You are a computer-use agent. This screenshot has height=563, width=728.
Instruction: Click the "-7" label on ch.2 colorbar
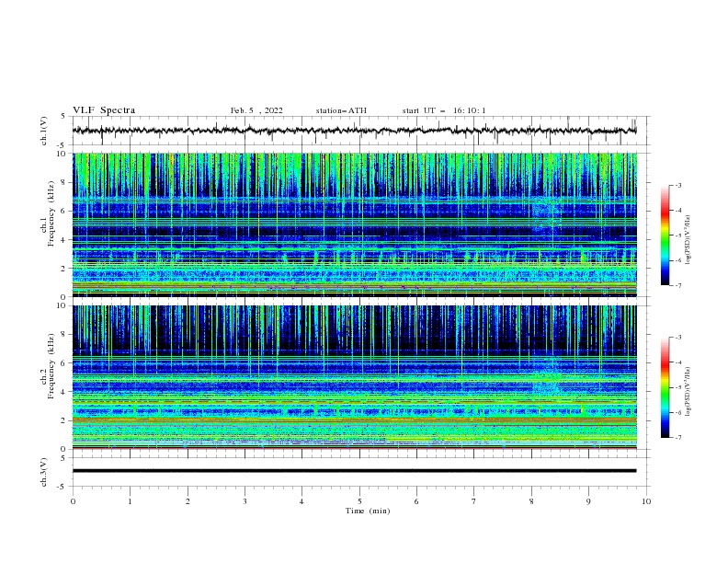(x=678, y=437)
